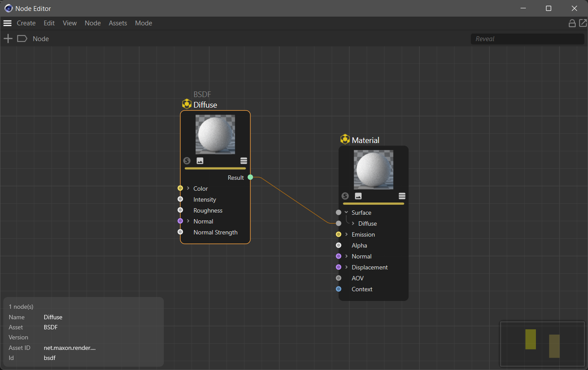The width and height of the screenshot is (588, 370).
Task: Click the yellow Color input port
Action: tap(180, 188)
